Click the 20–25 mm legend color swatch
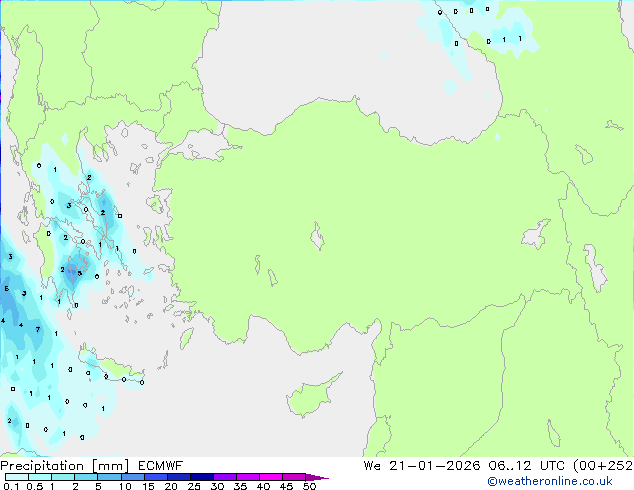Viewport: 634px width, 490px height. pyautogui.click(x=178, y=477)
